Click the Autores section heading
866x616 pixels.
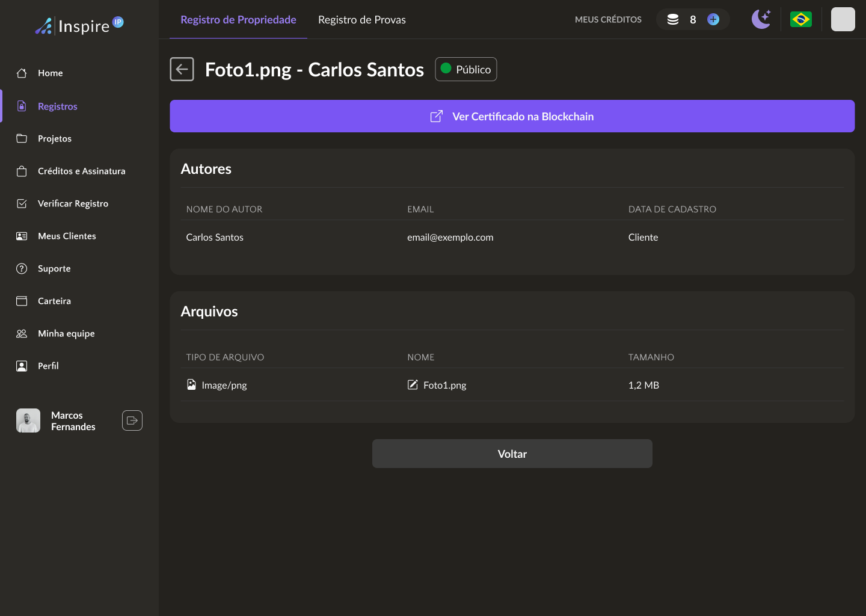[x=206, y=169]
